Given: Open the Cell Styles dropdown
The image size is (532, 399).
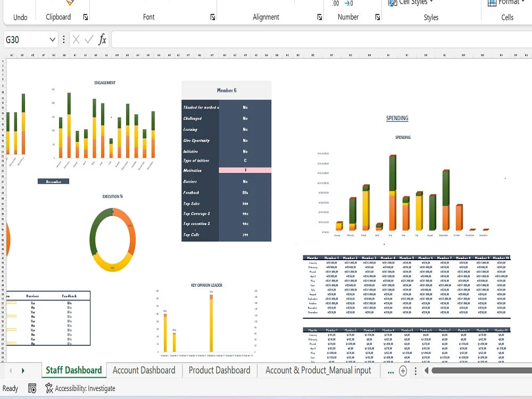Looking at the screenshot, I should click(411, 3).
